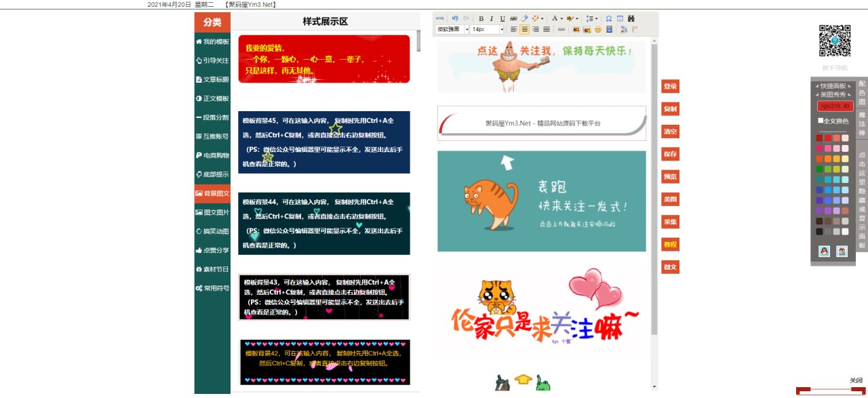Click the HTML source view icon
The image size is (868, 398).
[x=440, y=19]
